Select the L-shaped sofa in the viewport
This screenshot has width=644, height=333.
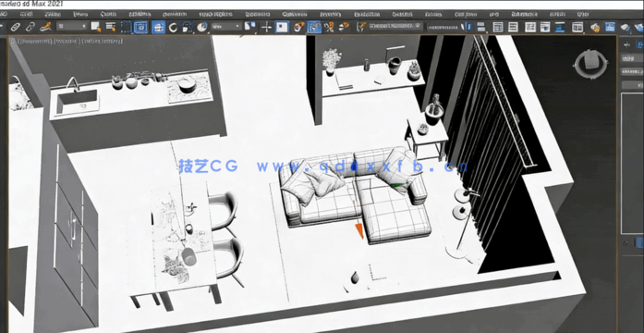tap(355, 195)
